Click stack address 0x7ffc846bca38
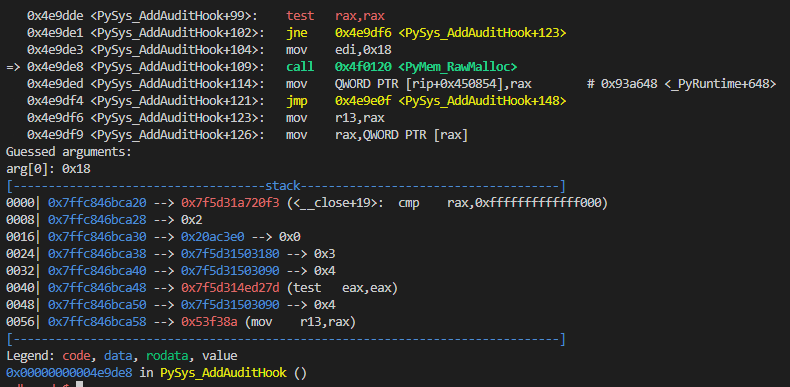Image resolution: width=790 pixels, height=387 pixels. coord(97,253)
